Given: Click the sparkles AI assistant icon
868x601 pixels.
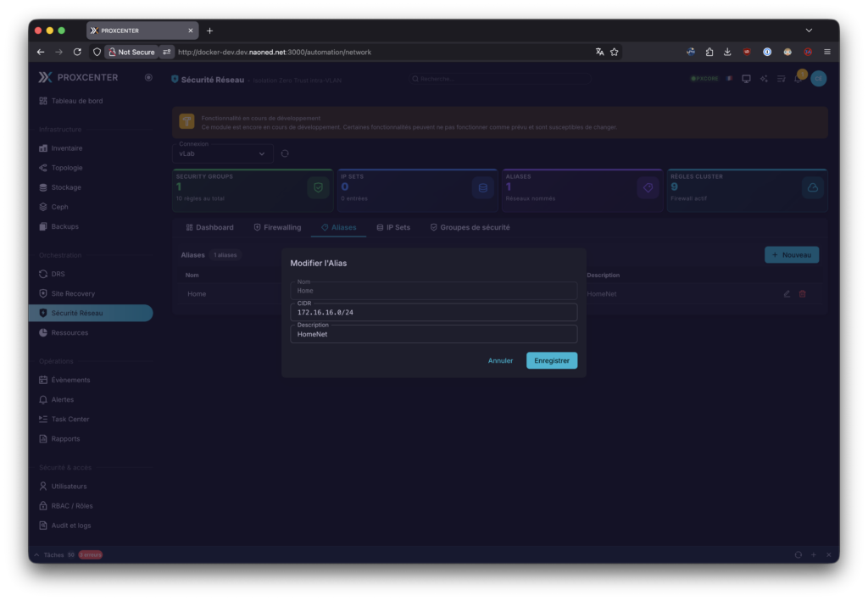Looking at the screenshot, I should [764, 79].
